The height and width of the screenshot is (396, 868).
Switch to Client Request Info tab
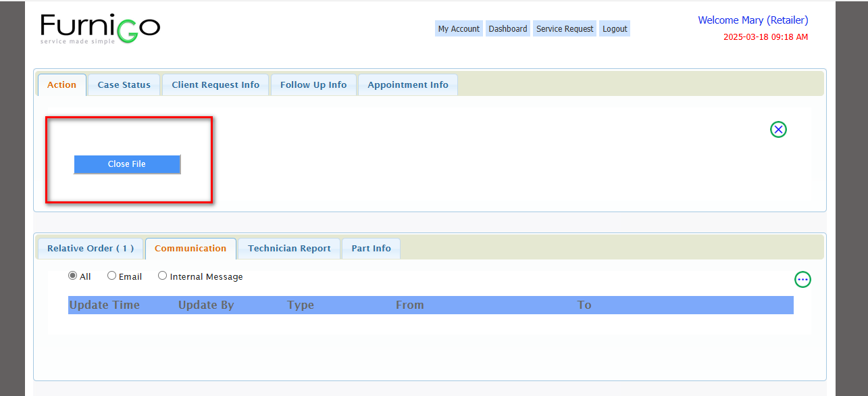(x=215, y=85)
